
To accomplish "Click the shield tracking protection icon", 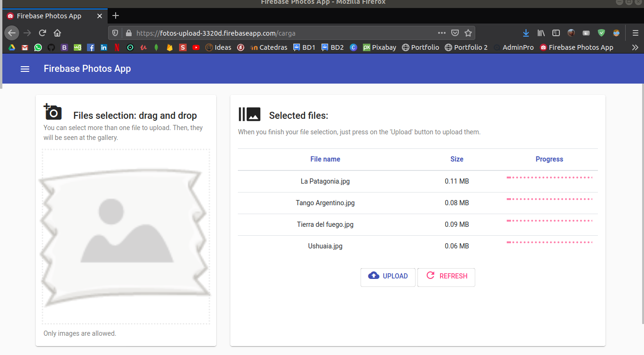I will coord(115,33).
